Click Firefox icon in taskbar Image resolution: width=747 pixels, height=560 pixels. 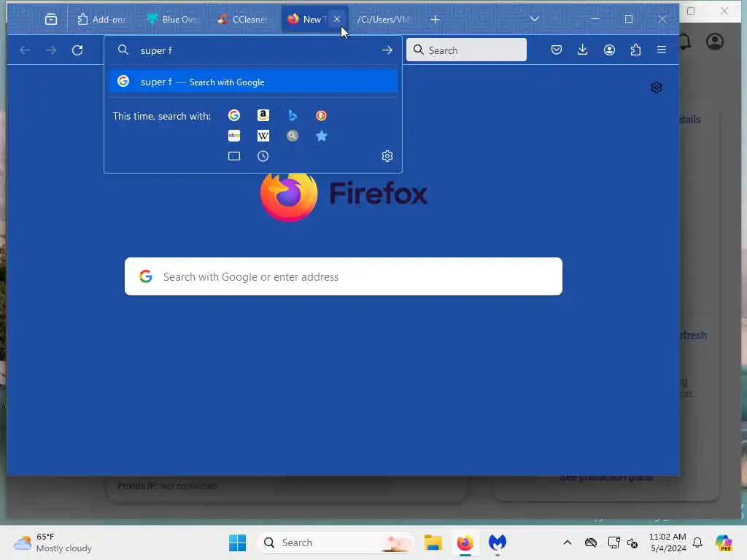(x=465, y=542)
